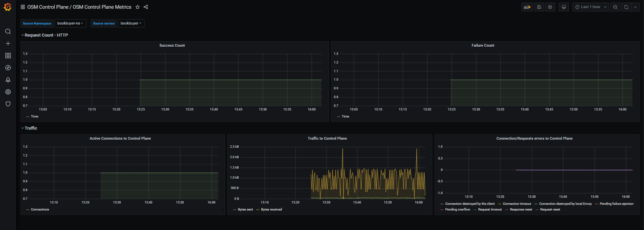Open the bookbuyer-ns namespace dropdown
This screenshot has height=230, width=644.
70,23
